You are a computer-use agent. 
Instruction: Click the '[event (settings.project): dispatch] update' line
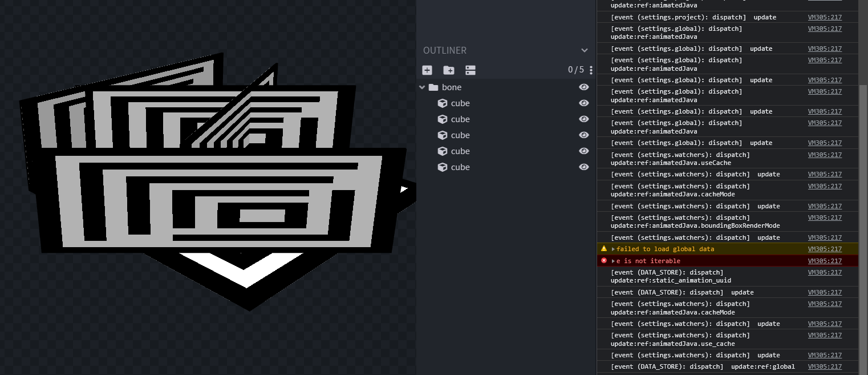coord(693,18)
